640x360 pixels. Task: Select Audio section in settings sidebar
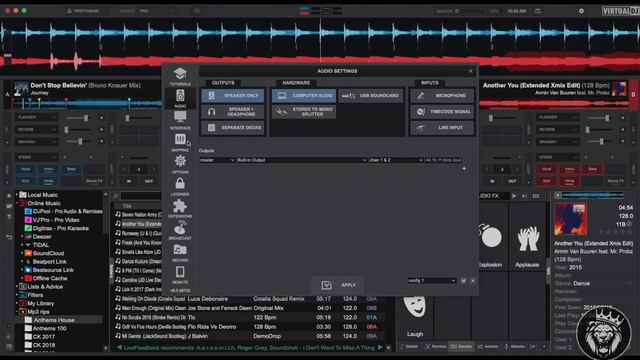(180, 99)
